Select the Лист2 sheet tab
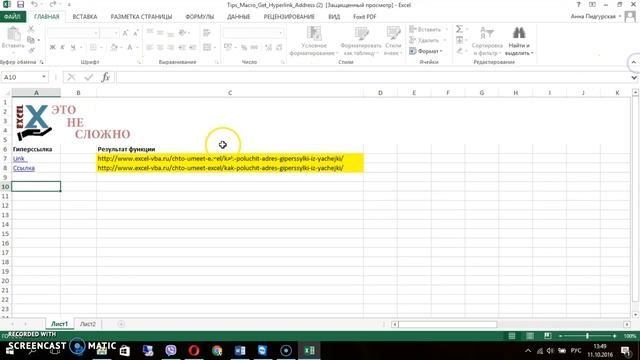Image resolution: width=640 pixels, height=360 pixels. click(88, 324)
